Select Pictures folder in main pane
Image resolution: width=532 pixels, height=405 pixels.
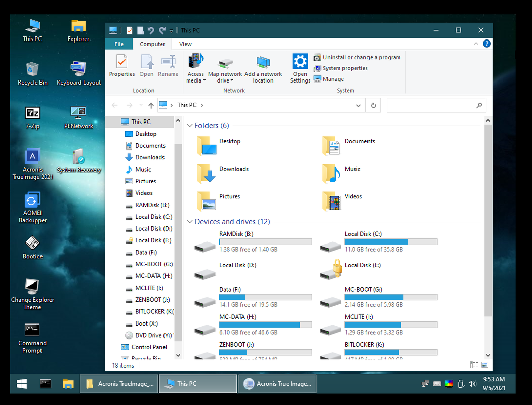click(x=219, y=200)
